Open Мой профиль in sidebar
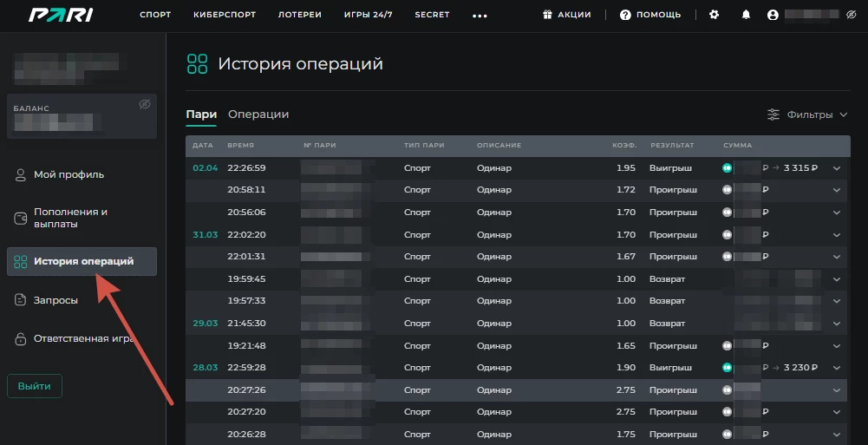This screenshot has height=445, width=868. [69, 174]
